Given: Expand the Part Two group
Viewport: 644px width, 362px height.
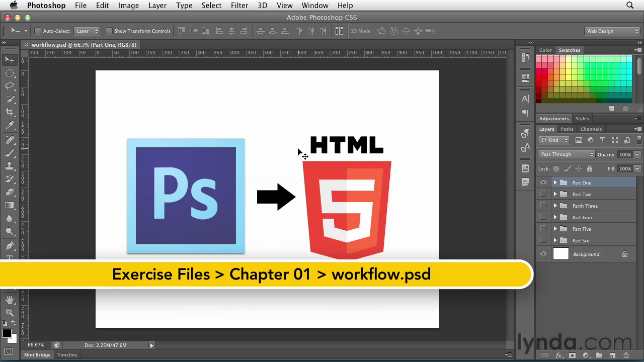Looking at the screenshot, I should [555, 194].
